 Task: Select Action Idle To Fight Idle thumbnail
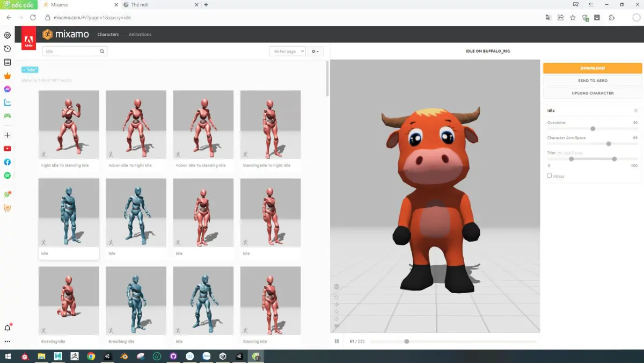pos(136,125)
